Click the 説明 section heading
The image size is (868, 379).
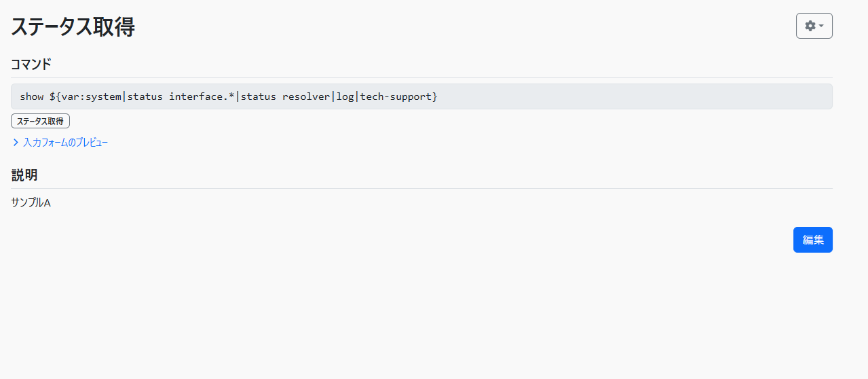click(24, 175)
